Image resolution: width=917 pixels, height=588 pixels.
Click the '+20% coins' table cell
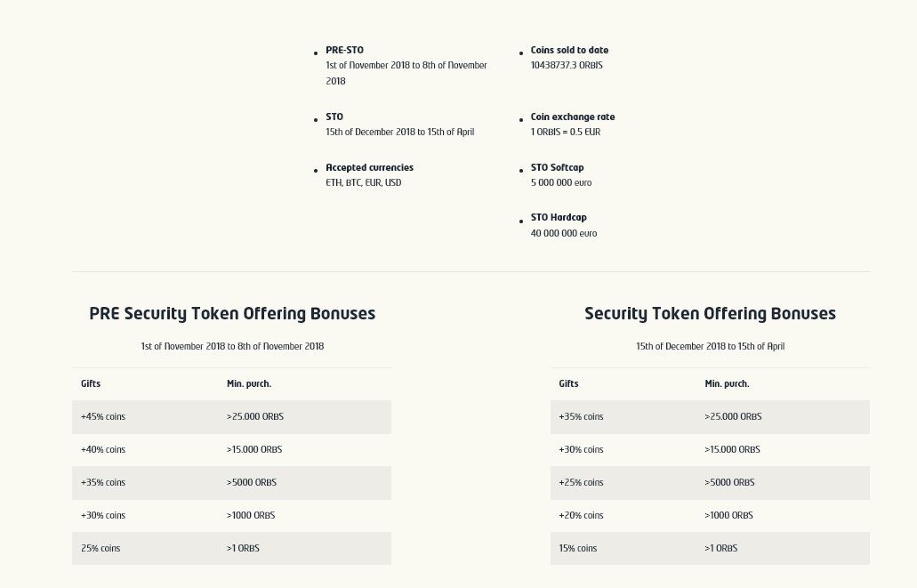coord(581,515)
